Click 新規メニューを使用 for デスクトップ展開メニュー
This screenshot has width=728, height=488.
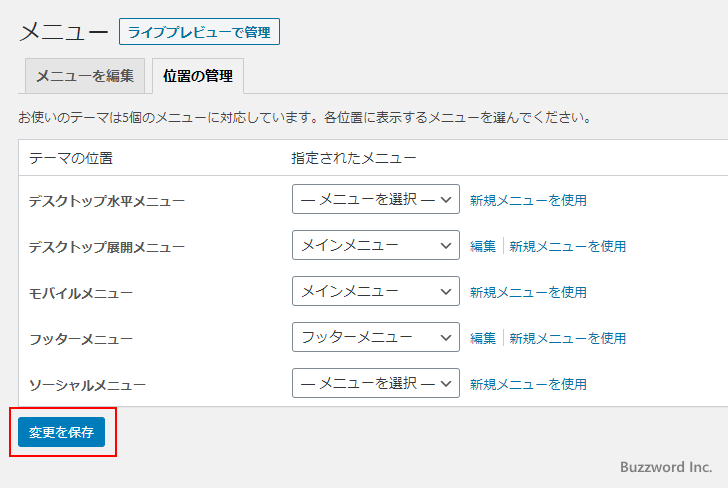point(567,246)
